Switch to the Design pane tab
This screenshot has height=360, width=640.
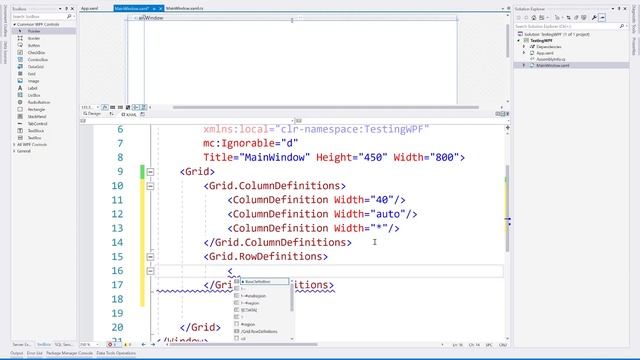92,114
